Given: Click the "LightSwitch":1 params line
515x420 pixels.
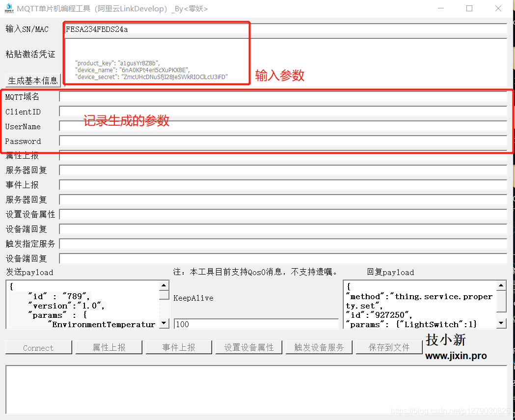Looking at the screenshot, I should click(x=411, y=324).
